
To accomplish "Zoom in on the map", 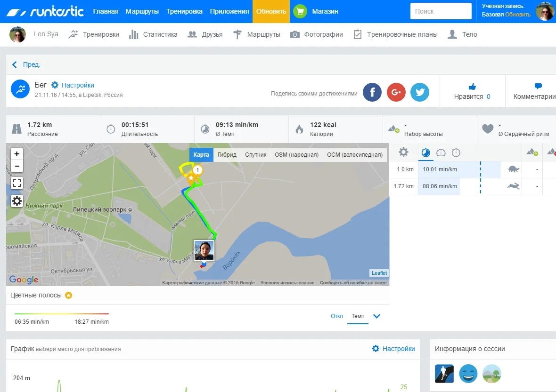I will coord(17,154).
